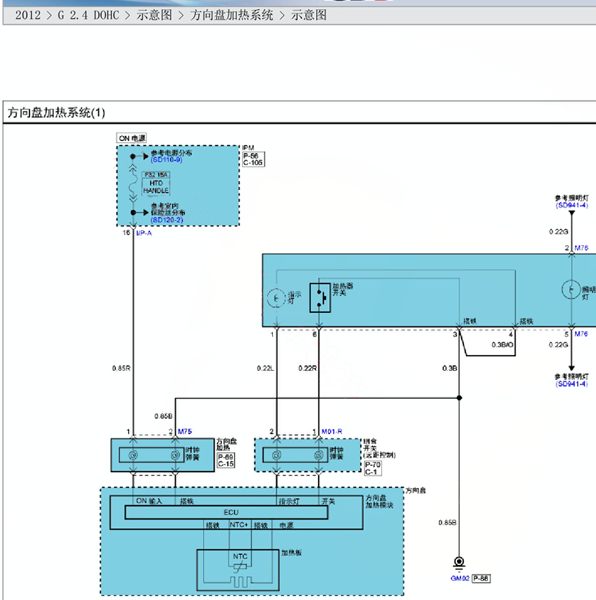Viewport: 596px width, 600px height.
Task: Click the F32 15A fuse label
Action: (x=156, y=175)
